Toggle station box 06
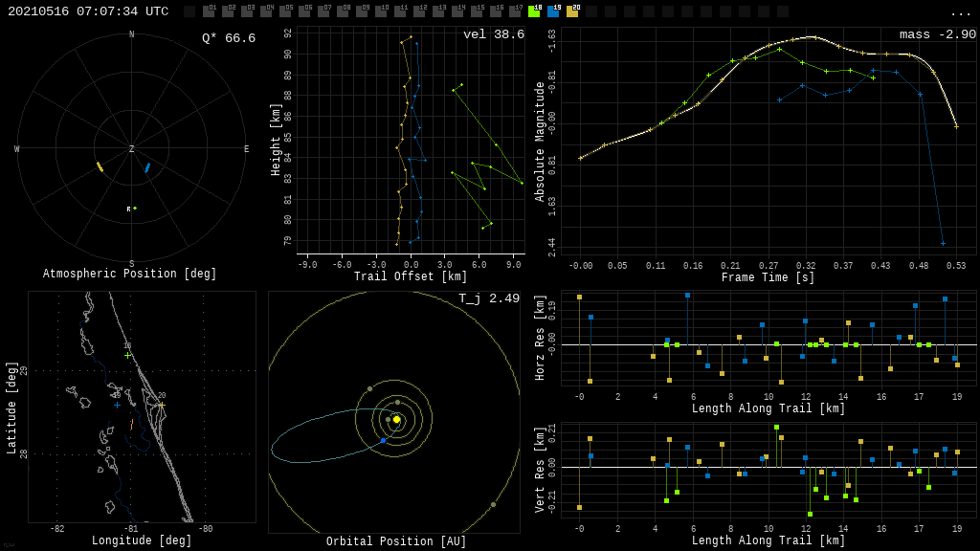Viewport: 980px width, 551px height. click(305, 11)
